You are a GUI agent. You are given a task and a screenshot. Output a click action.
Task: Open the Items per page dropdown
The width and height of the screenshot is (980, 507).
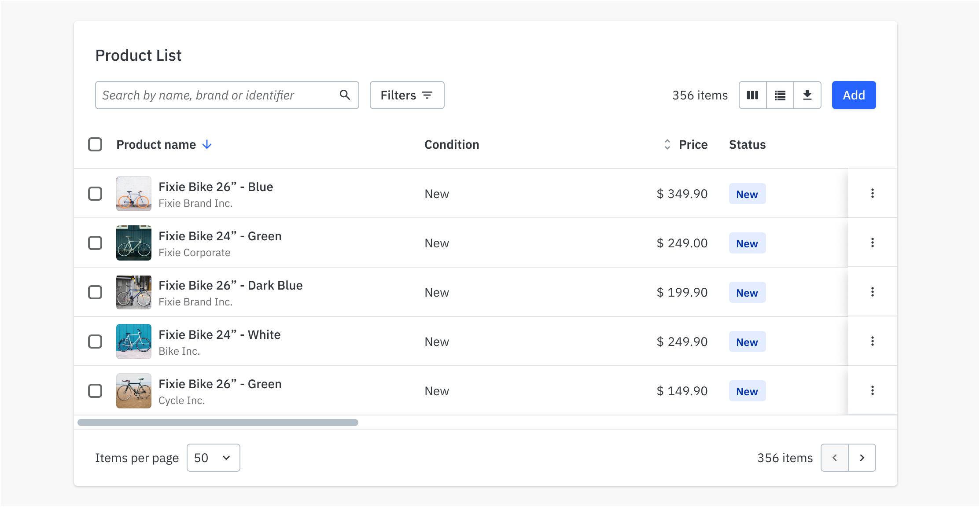coord(213,458)
